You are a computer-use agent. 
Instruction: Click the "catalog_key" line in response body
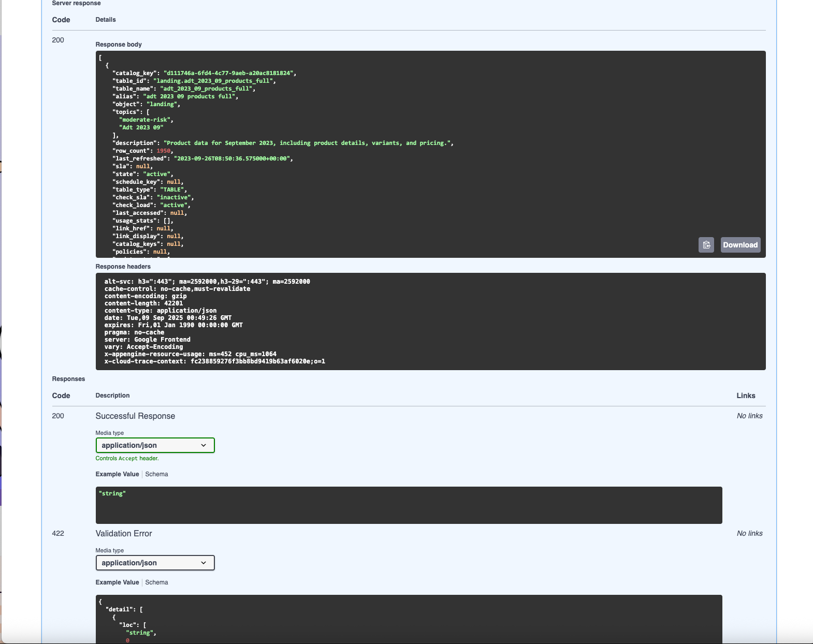[x=204, y=73]
